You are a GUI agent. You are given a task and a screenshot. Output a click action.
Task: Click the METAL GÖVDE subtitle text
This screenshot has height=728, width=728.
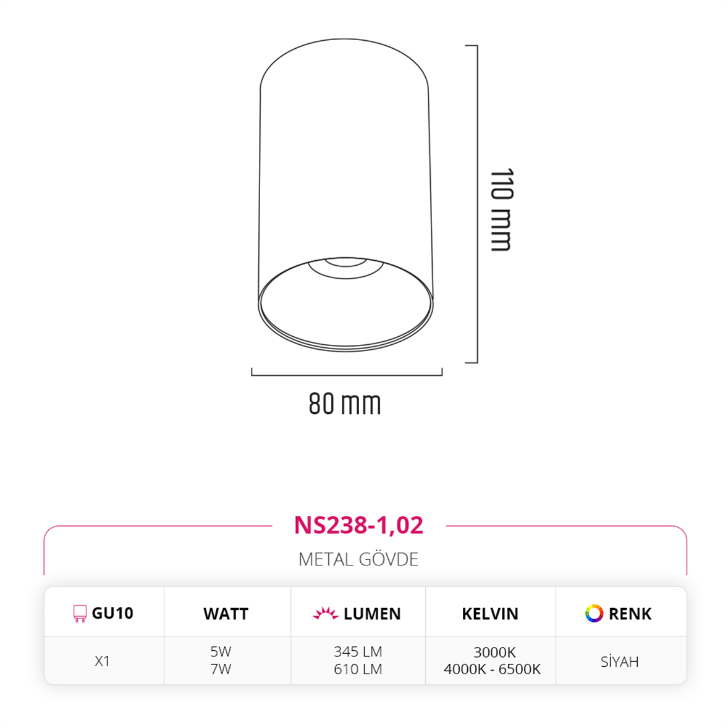[358, 559]
